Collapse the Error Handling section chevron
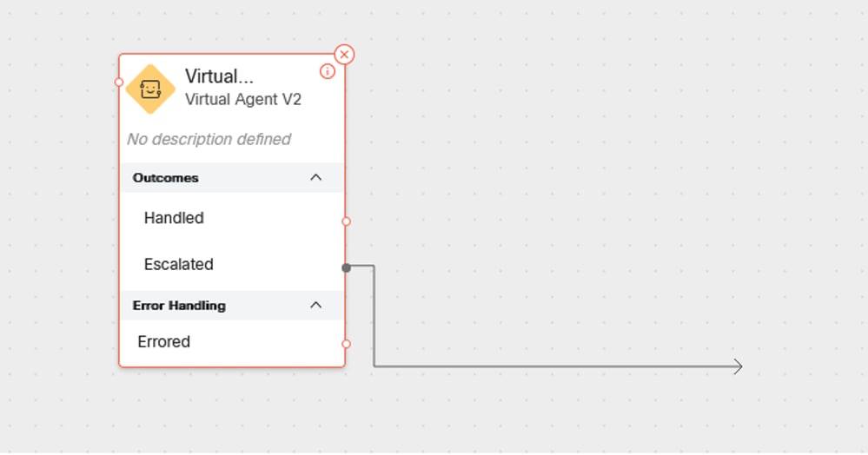 [x=315, y=305]
